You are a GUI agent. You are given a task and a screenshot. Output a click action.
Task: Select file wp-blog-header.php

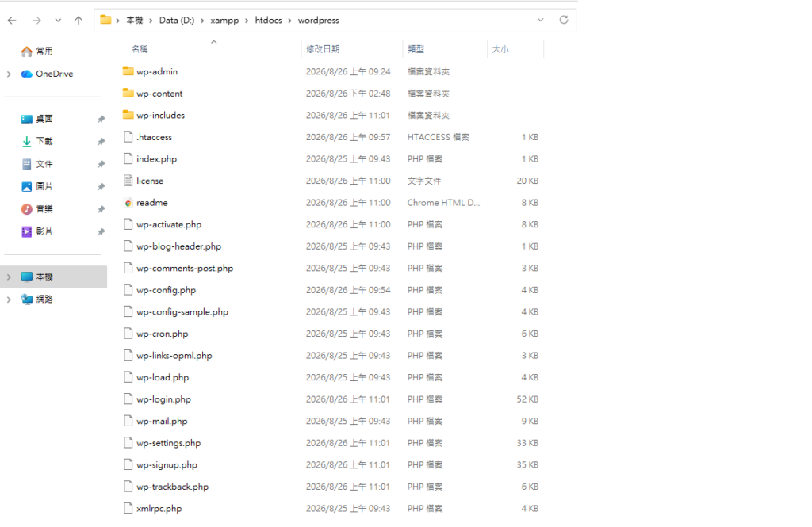tap(178, 246)
